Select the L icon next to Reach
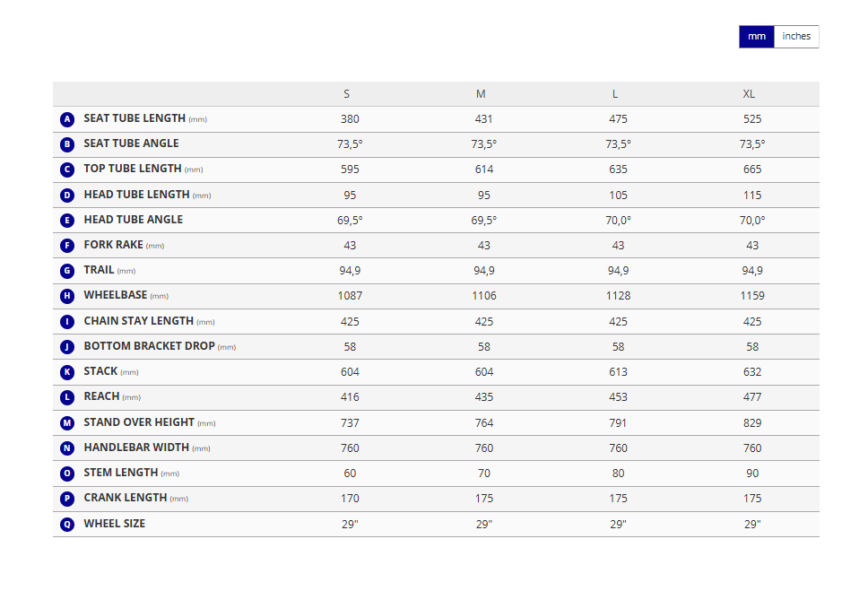The width and height of the screenshot is (868, 591). click(67, 396)
